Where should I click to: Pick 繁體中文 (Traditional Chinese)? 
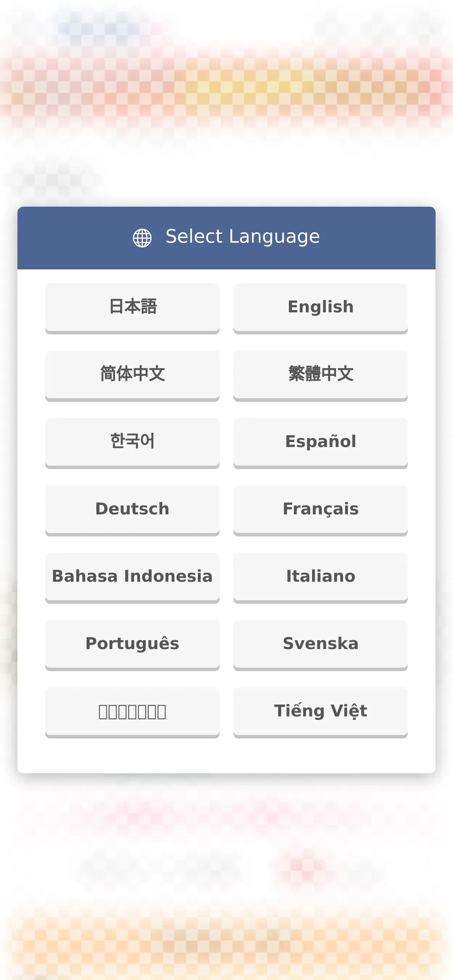pyautogui.click(x=321, y=376)
